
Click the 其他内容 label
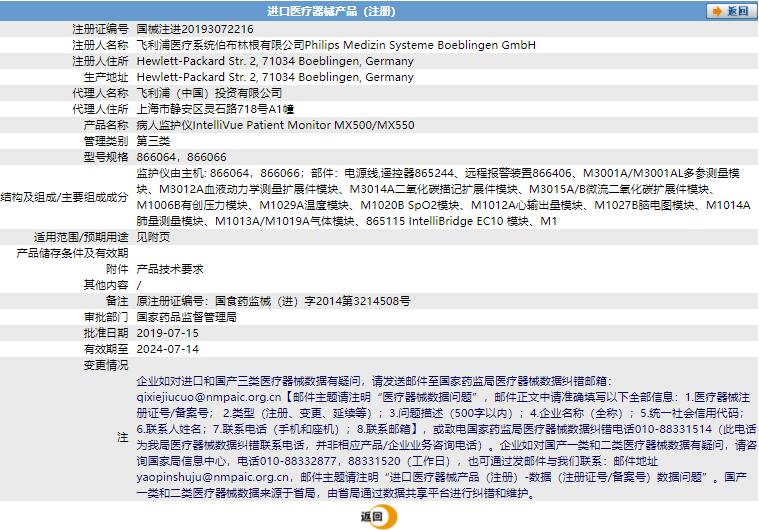[106, 285]
